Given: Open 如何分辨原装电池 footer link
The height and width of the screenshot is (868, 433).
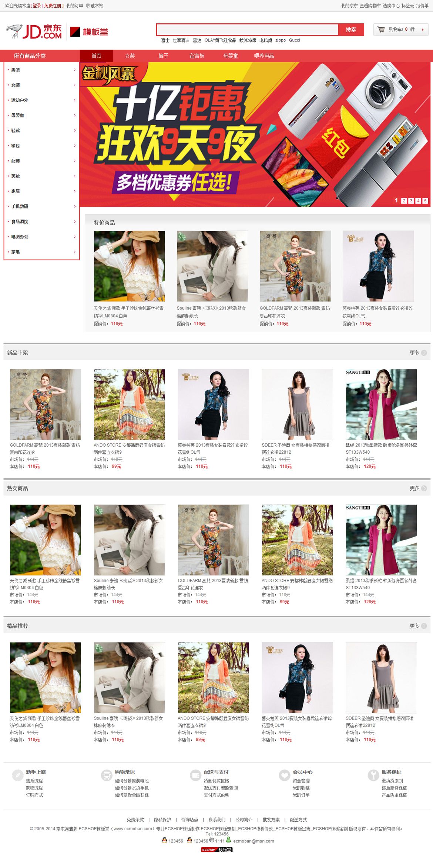Looking at the screenshot, I should [132, 781].
